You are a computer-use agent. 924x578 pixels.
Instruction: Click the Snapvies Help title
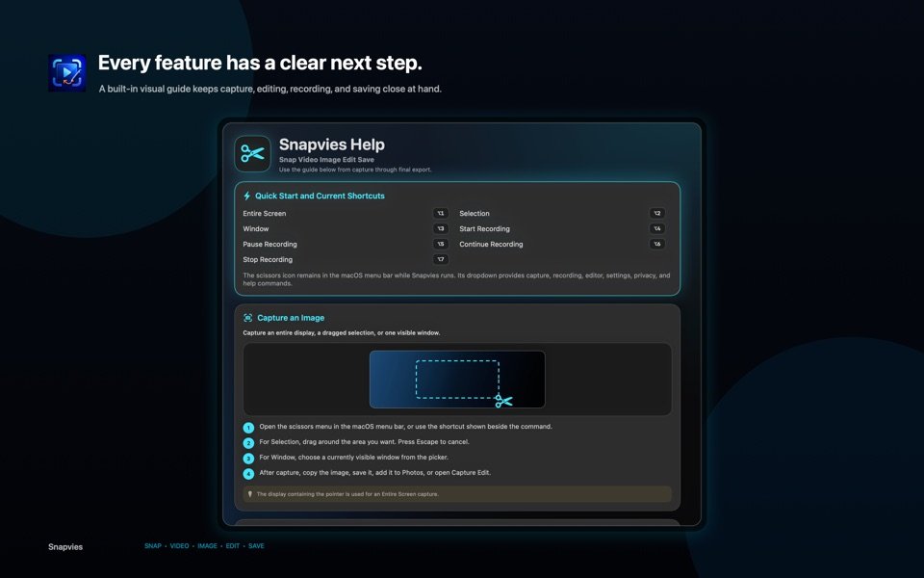(332, 144)
